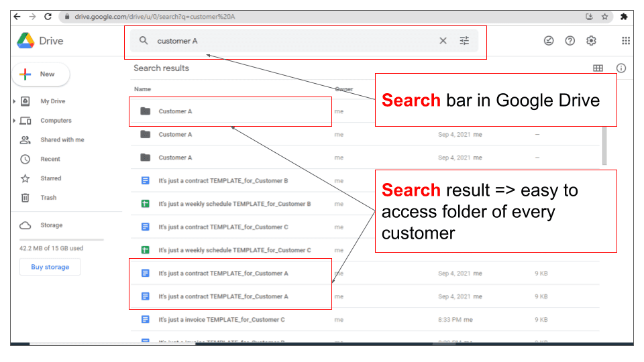Reload the page with the refresh icon
This screenshot has height=362, width=644.
tap(48, 17)
